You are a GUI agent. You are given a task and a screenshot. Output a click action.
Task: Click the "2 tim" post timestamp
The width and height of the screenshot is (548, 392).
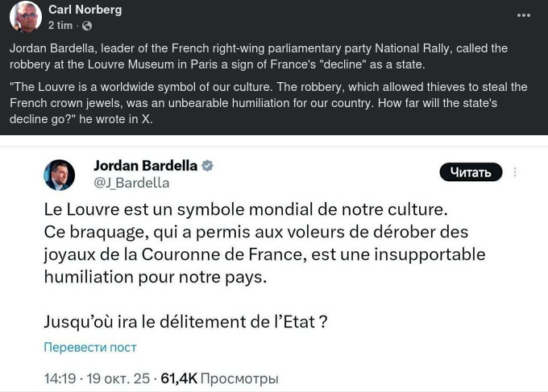(60, 26)
